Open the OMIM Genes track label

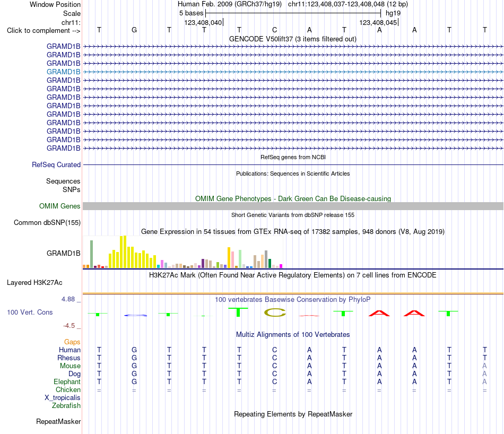[59, 206]
